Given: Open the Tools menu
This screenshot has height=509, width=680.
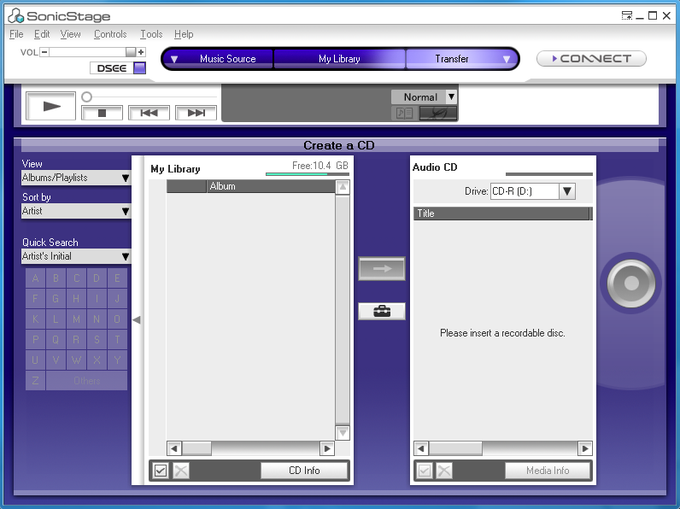Looking at the screenshot, I should tap(151, 34).
